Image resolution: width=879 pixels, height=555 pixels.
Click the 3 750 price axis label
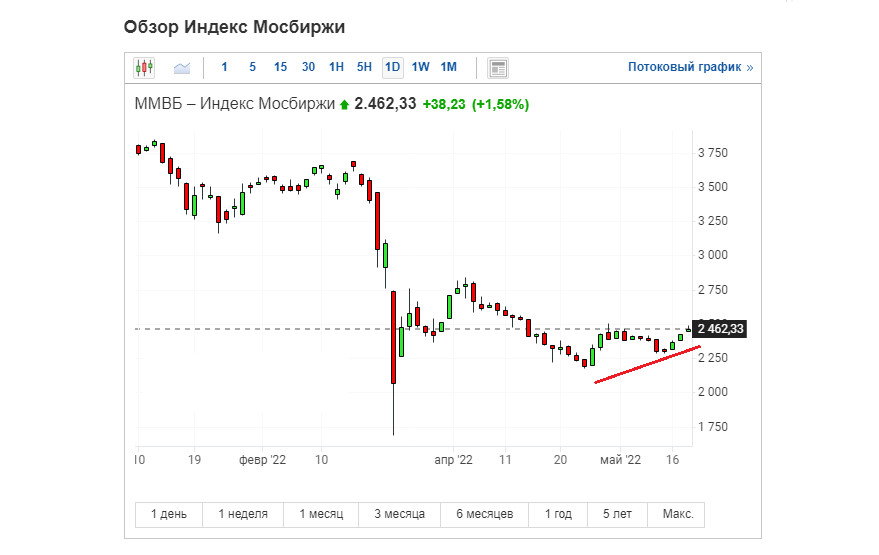point(713,153)
